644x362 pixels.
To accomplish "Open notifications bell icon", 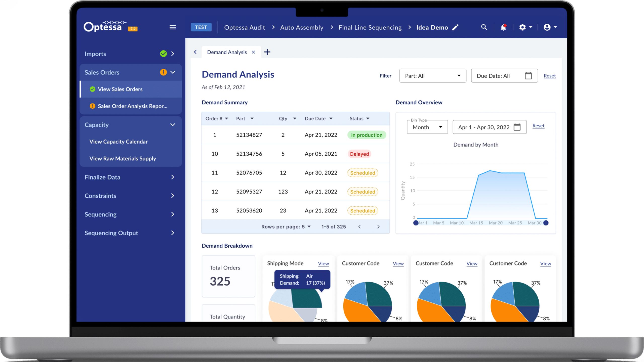I will coord(503,27).
